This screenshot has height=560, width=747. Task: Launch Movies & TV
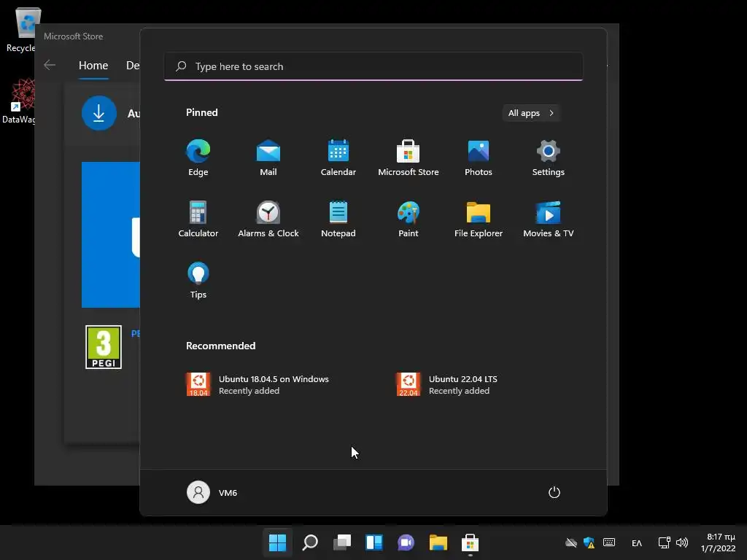click(x=549, y=219)
